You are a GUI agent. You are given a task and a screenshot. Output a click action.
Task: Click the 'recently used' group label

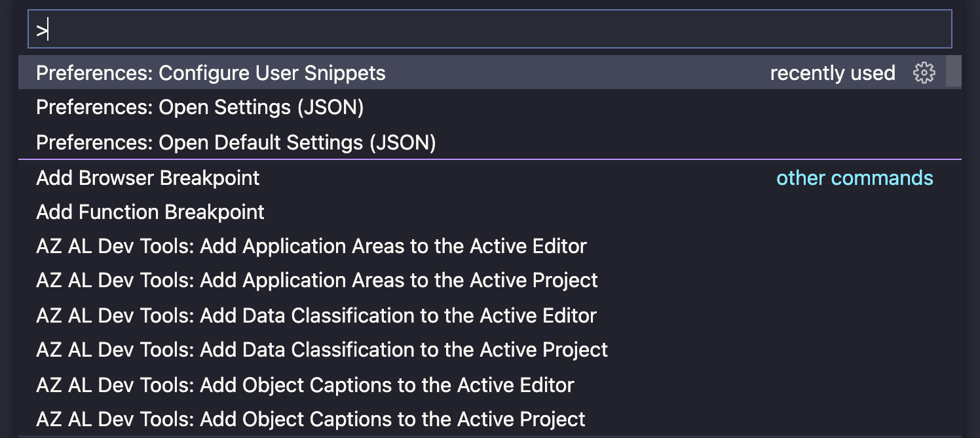832,73
